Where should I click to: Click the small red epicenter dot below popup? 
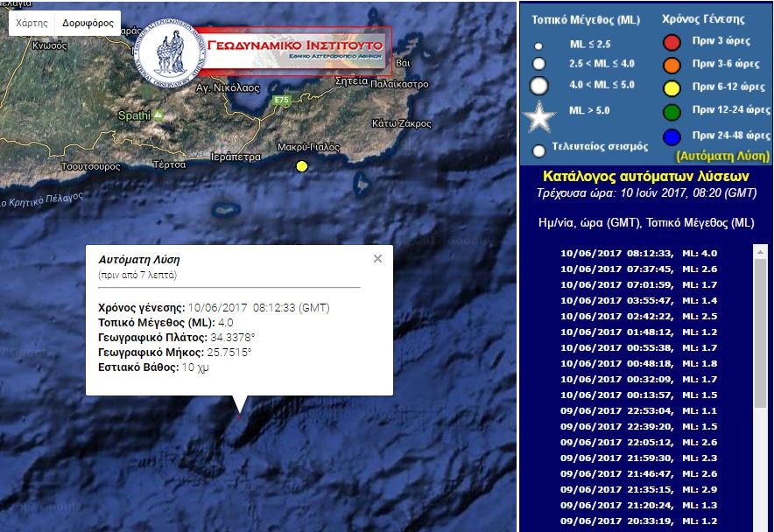239,417
